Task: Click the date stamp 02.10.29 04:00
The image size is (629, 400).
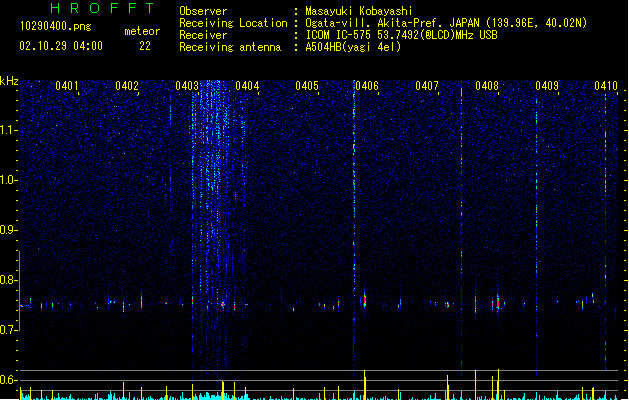Action: (x=61, y=46)
